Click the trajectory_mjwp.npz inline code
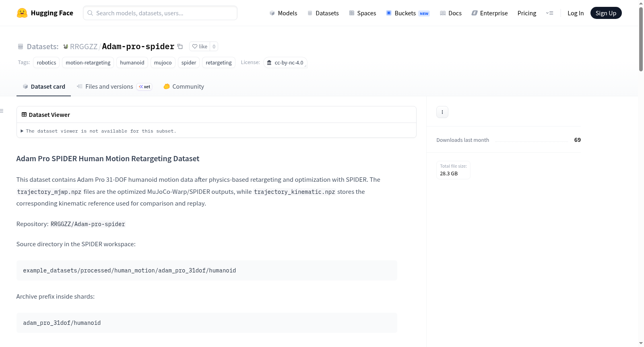Image resolution: width=644 pixels, height=347 pixels. click(49, 192)
